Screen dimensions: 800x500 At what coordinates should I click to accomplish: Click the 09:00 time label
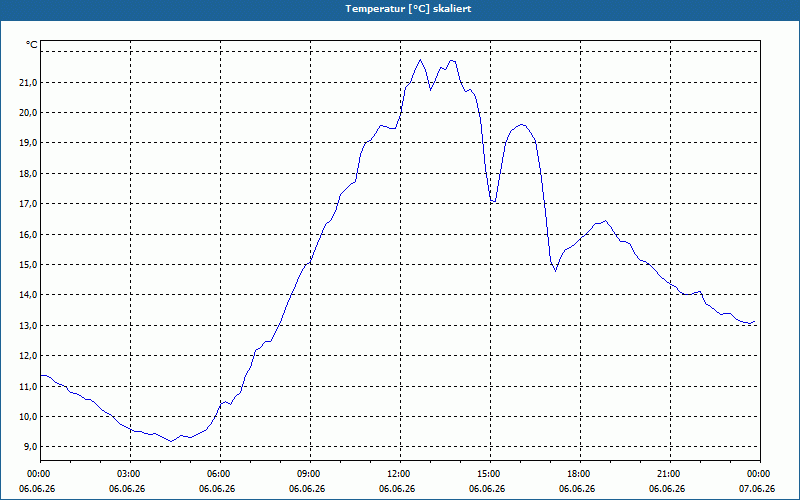point(310,474)
